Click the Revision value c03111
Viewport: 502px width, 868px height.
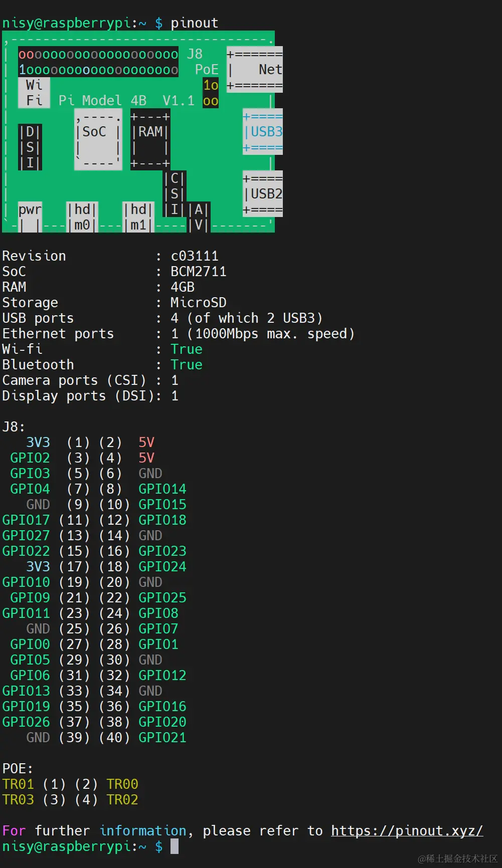[x=195, y=256]
